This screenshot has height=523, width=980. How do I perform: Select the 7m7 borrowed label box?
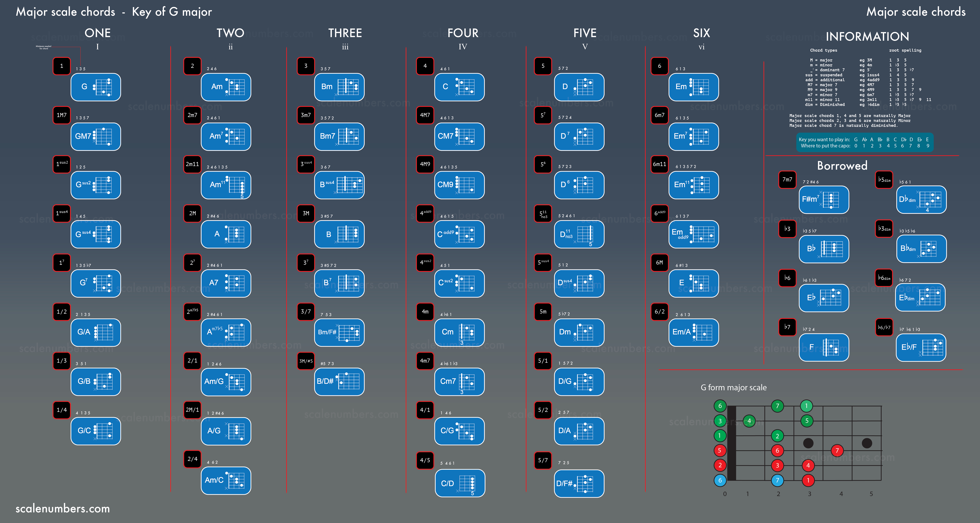tap(787, 180)
